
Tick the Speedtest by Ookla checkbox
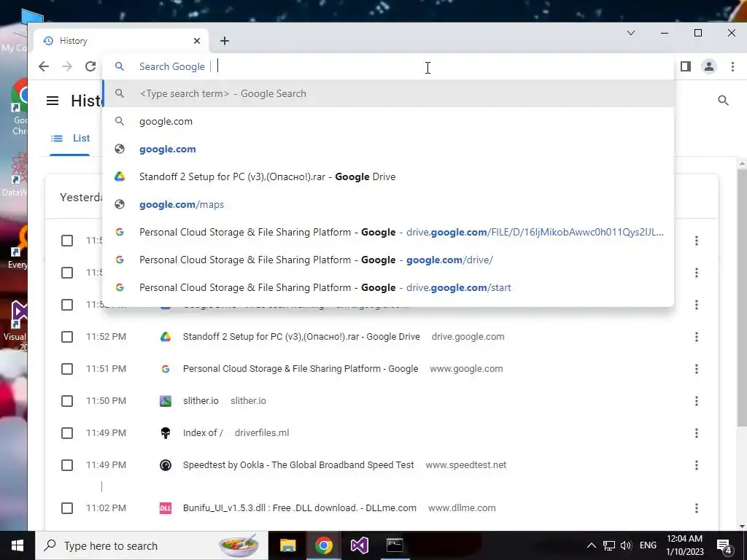pos(67,464)
